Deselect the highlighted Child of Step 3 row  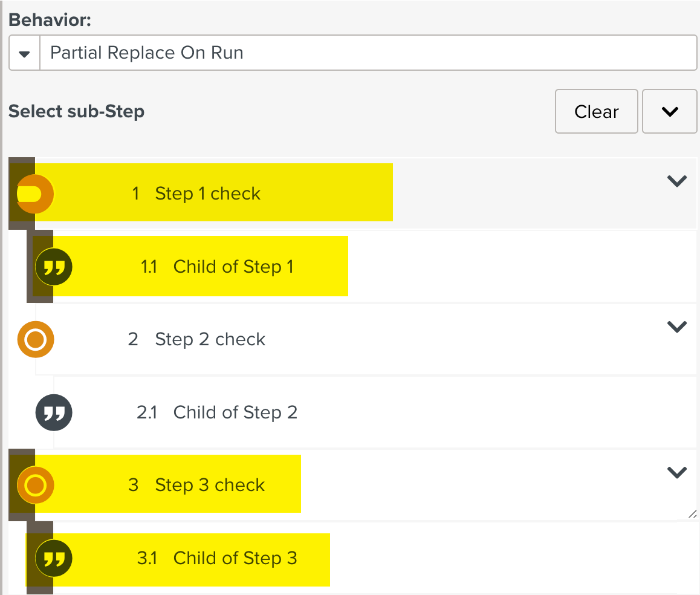point(236,558)
